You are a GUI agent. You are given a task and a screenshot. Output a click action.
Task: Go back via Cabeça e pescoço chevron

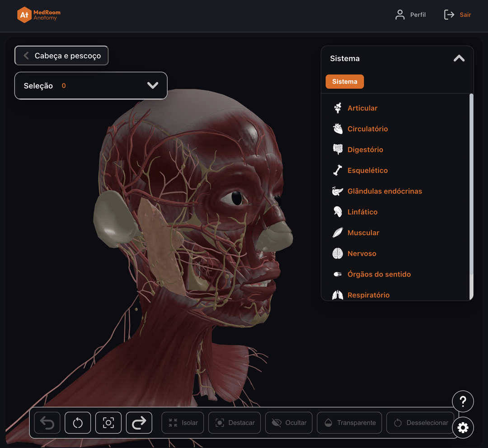(x=27, y=56)
